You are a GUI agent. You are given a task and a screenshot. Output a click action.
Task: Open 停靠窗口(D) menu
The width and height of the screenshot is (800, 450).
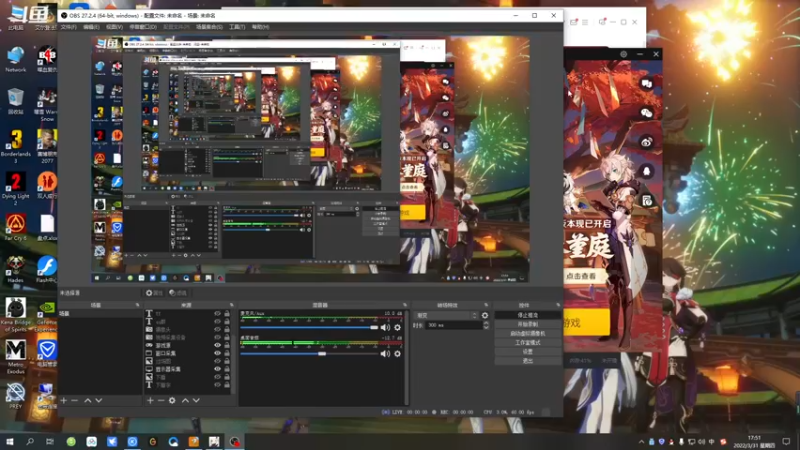[143, 27]
